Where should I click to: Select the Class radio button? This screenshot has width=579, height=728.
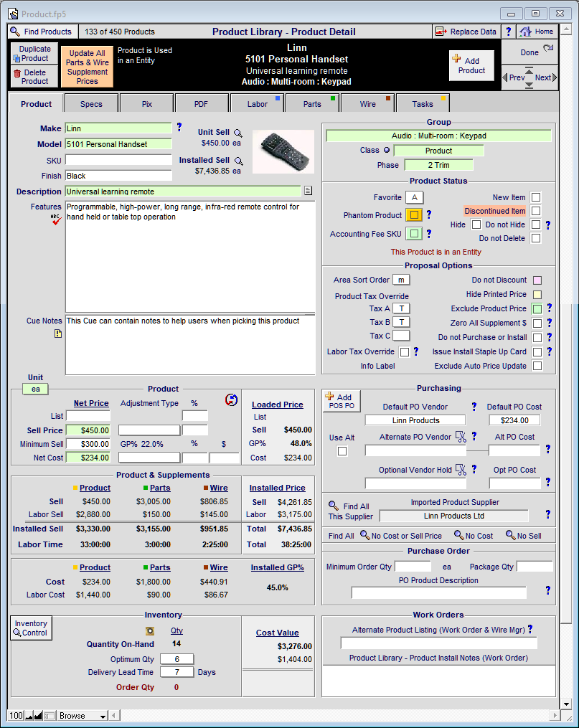click(x=386, y=150)
